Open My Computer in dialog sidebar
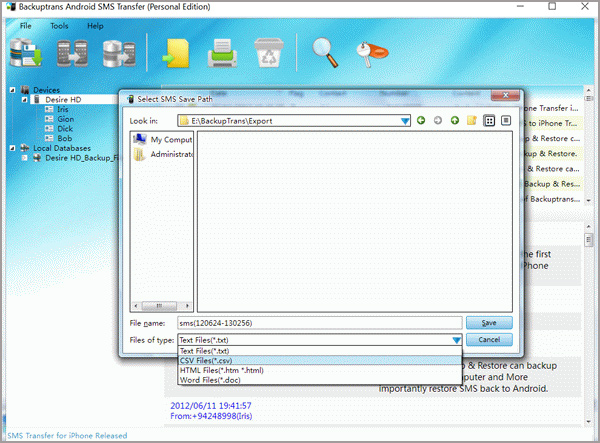Viewport: 600px width, 443px height. click(x=163, y=140)
